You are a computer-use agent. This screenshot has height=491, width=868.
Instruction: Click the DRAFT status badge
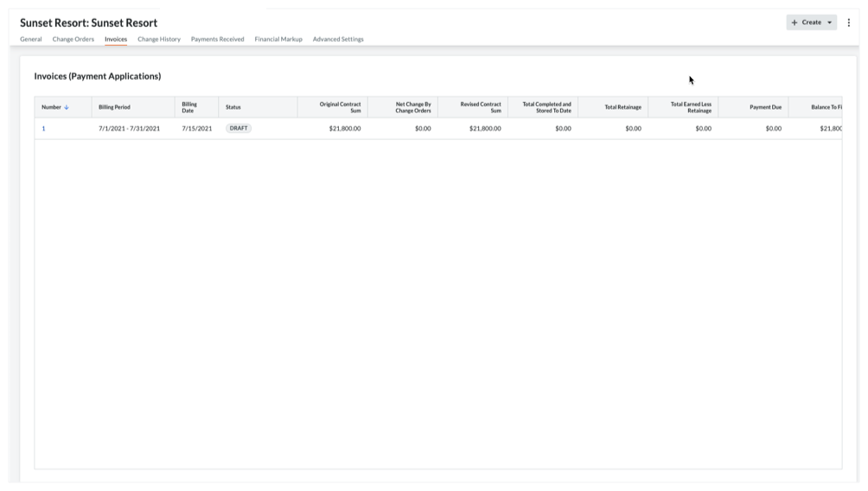(x=239, y=128)
